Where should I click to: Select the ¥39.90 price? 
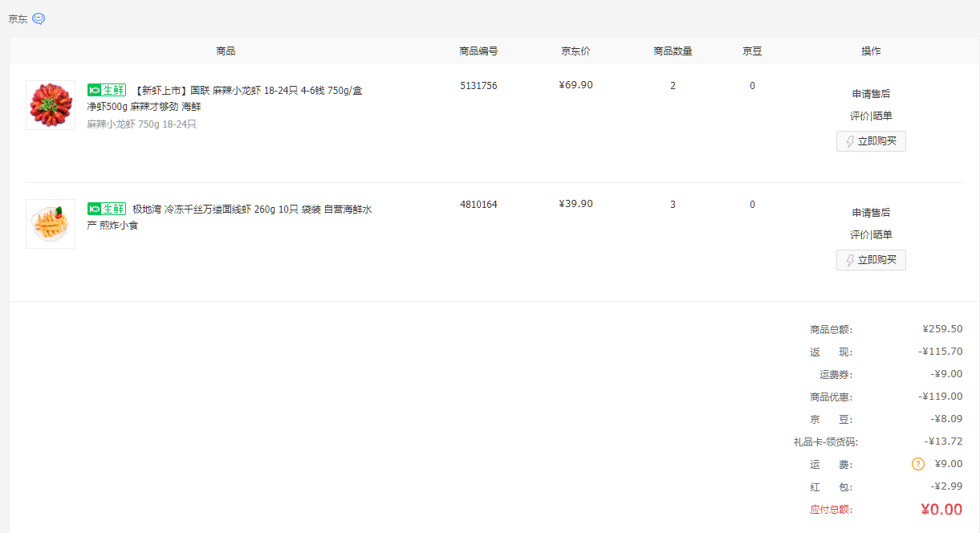pos(575,204)
